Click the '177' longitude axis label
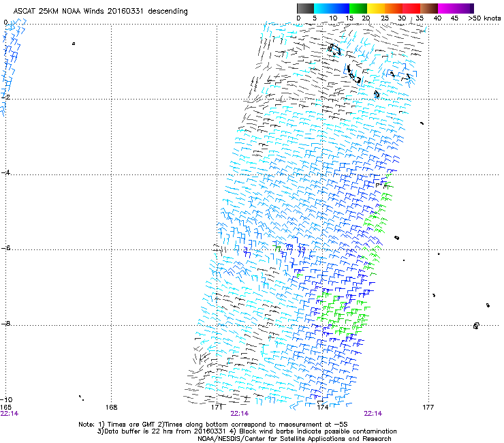 point(428,408)
